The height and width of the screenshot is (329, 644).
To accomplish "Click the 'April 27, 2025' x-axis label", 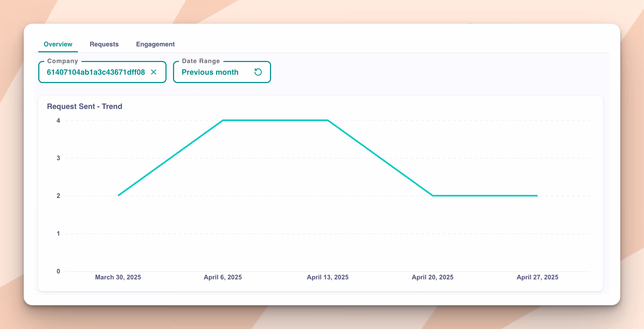I will tap(537, 277).
